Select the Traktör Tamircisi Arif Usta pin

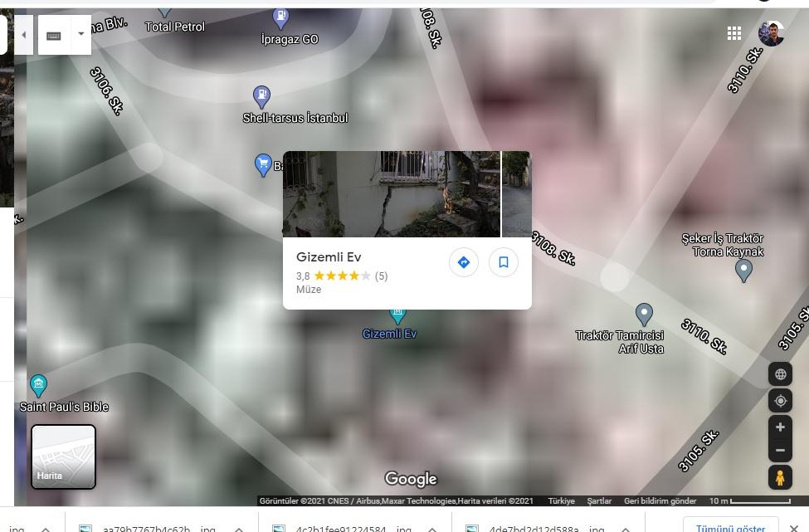click(644, 314)
